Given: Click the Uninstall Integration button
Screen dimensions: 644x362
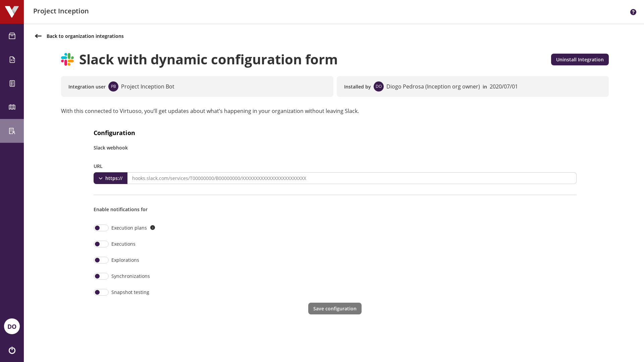Looking at the screenshot, I should (580, 59).
